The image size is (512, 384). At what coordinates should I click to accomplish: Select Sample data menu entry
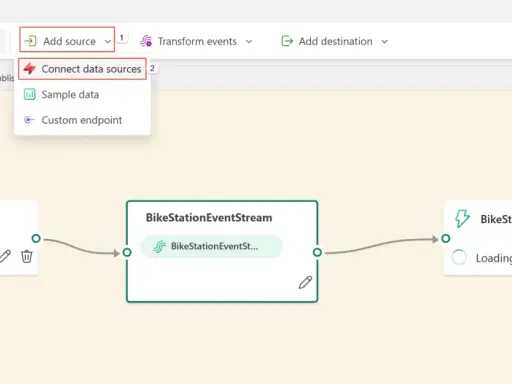(82, 95)
